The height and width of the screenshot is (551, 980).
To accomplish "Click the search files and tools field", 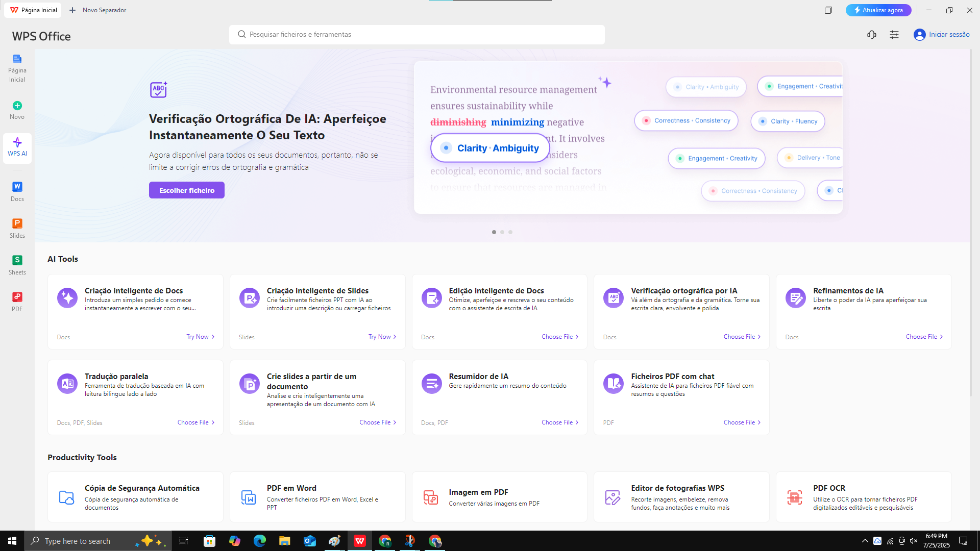I will 417,34.
